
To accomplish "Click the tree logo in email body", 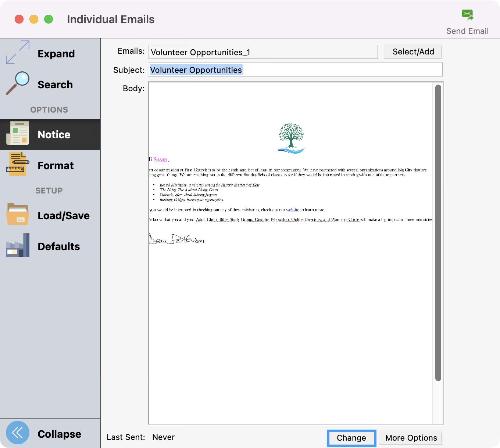I will (291, 138).
